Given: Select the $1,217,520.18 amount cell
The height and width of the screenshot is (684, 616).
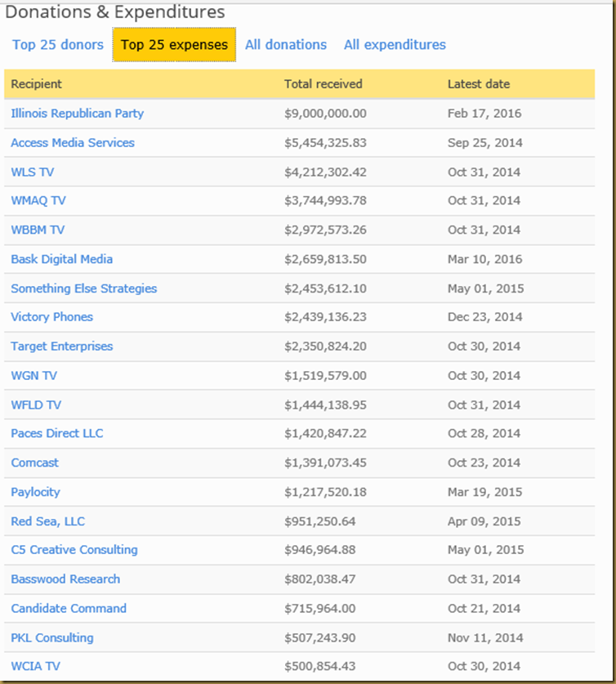Looking at the screenshot, I should 325,492.
